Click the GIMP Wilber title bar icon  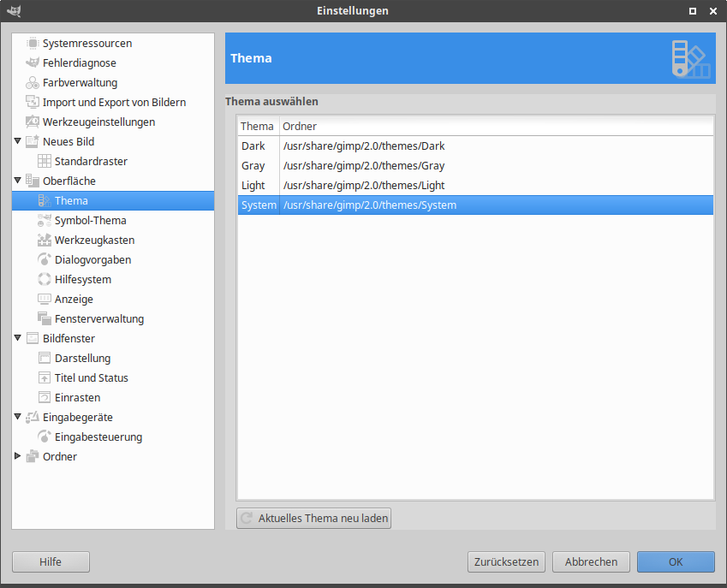[14, 10]
